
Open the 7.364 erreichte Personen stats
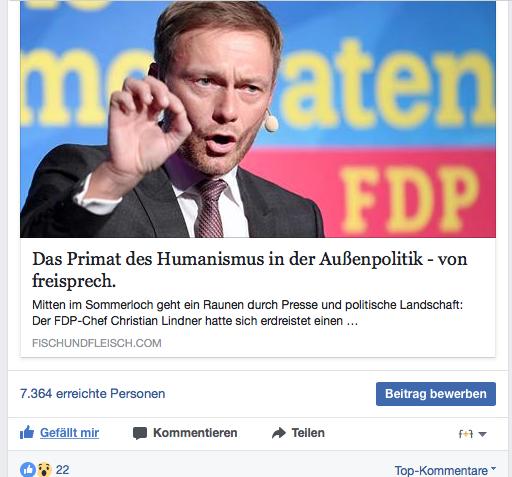tap(93, 394)
